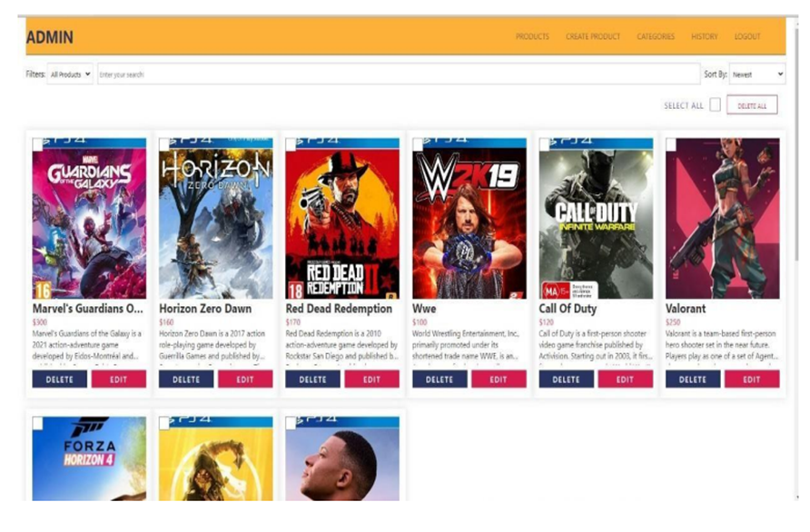Viewport: 810px width, 532px height.
Task: Log out via the Logout link
Action: click(747, 36)
